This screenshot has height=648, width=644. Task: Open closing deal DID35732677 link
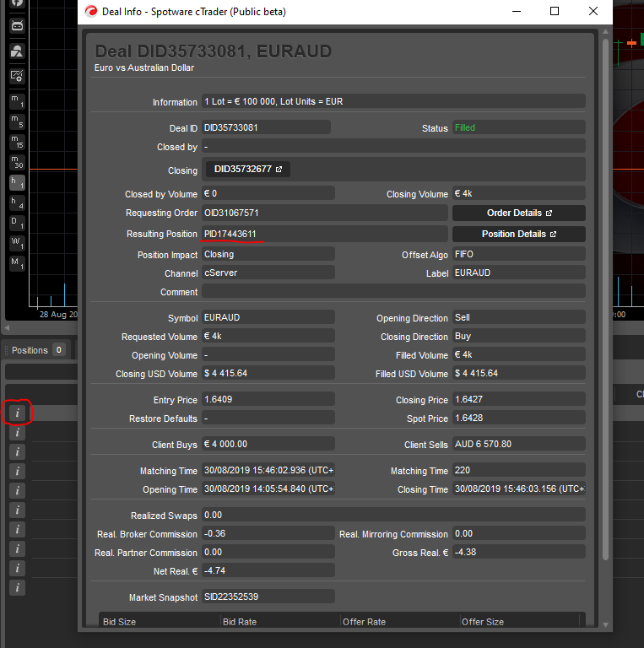(247, 169)
